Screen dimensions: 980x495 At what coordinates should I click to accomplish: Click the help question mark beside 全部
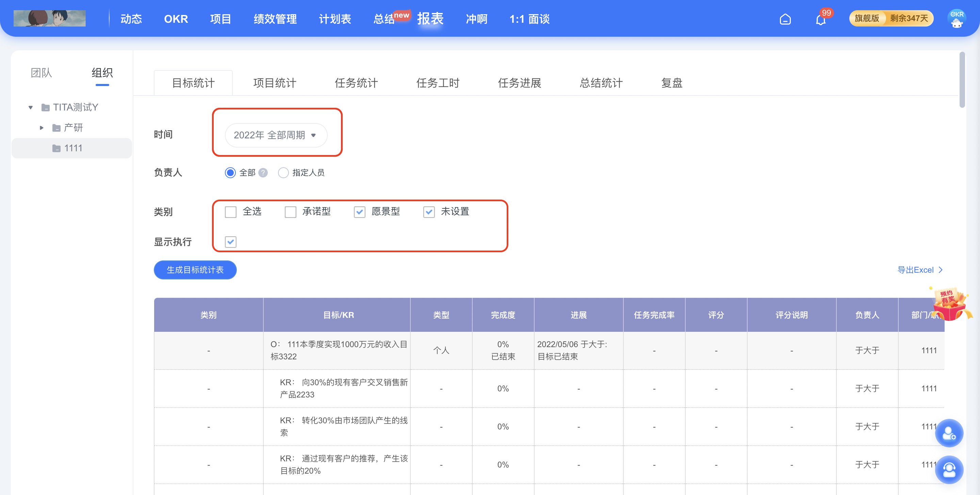pyautogui.click(x=263, y=173)
